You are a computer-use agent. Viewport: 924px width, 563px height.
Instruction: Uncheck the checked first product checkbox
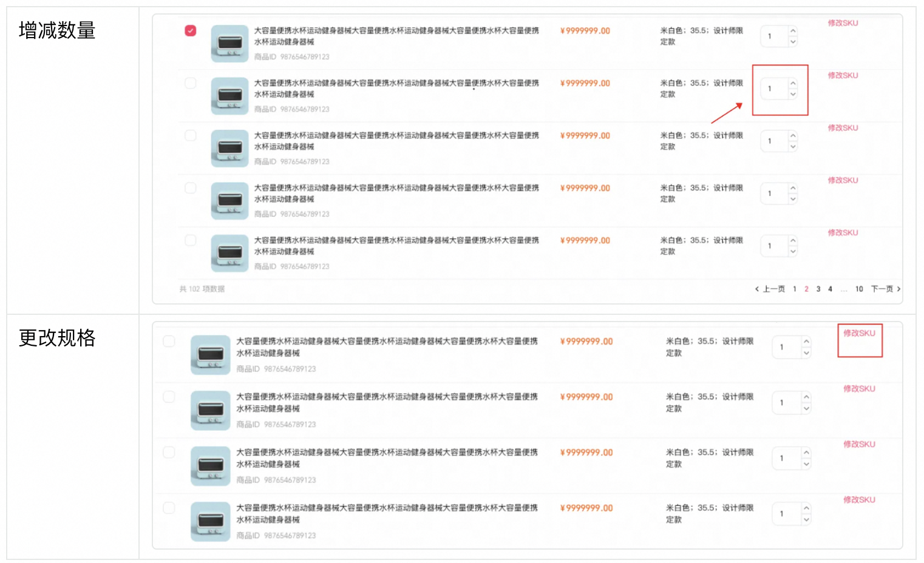click(x=190, y=30)
